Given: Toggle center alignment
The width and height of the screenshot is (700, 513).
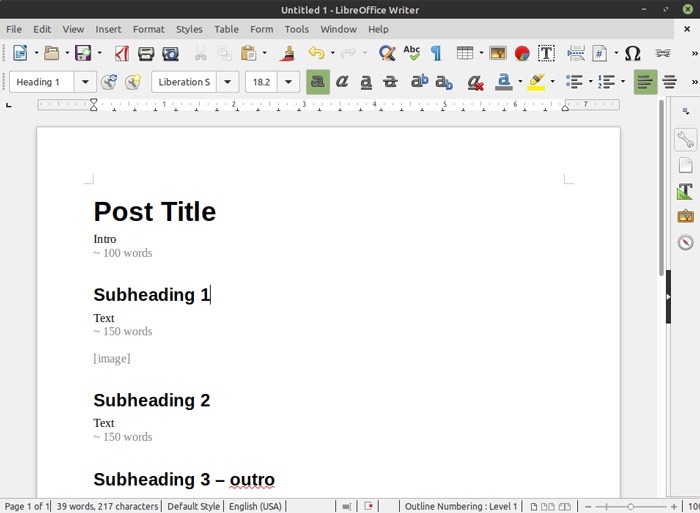Looking at the screenshot, I should point(669,82).
